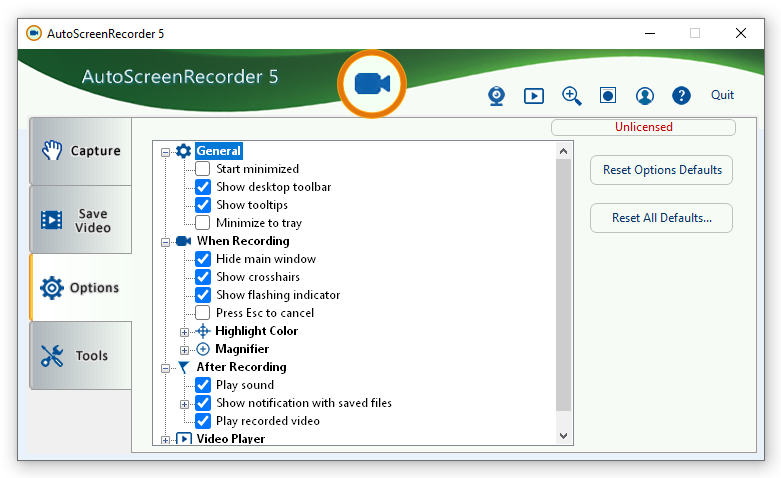Click the film strip icon on Save Video tab

(x=51, y=220)
